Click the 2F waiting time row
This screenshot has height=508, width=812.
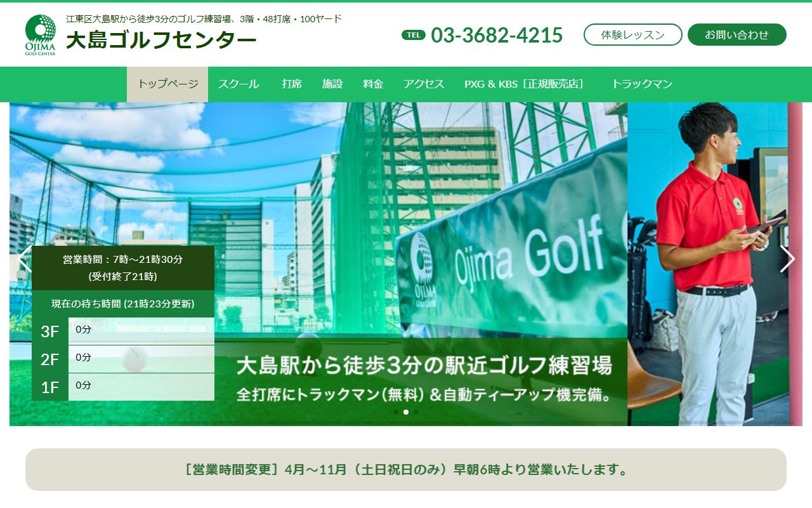click(123, 359)
